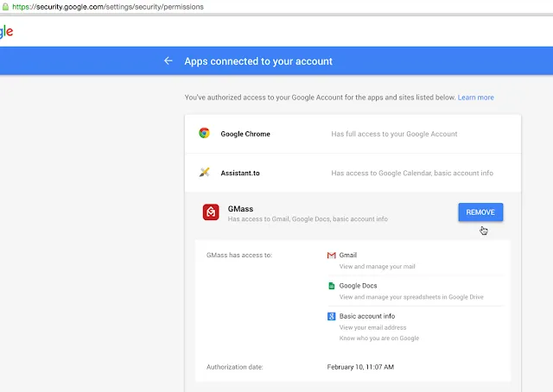Click the 'Authorization date:' label
The height and width of the screenshot is (392, 553).
point(235,367)
